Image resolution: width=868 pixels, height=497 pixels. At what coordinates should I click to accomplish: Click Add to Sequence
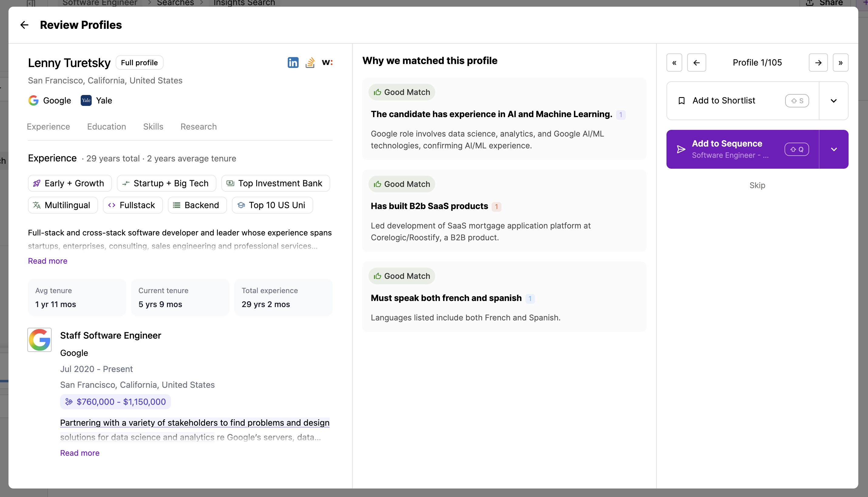pyautogui.click(x=743, y=149)
